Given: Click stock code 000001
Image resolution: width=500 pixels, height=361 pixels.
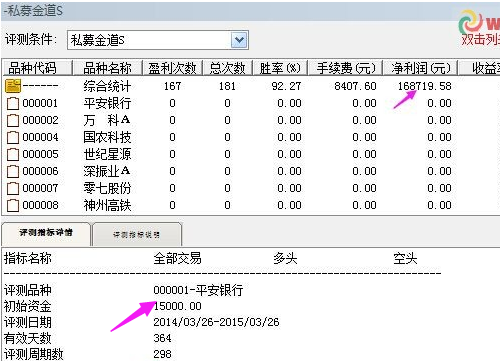Looking at the screenshot, I should [40, 103].
